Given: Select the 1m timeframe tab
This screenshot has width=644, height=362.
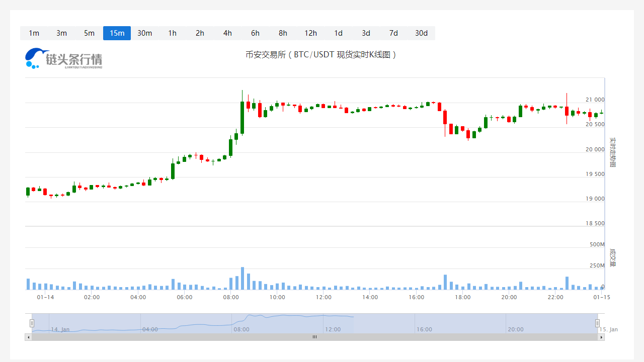Looking at the screenshot, I should [34, 33].
